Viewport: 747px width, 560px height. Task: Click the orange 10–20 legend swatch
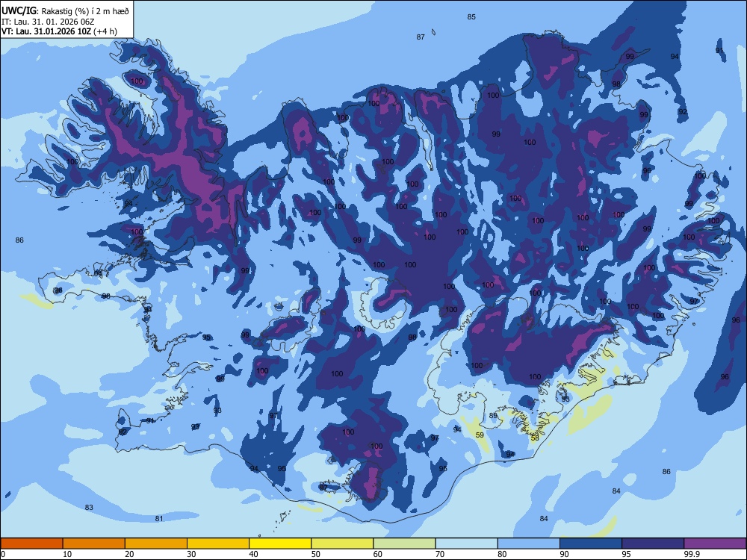point(94,544)
